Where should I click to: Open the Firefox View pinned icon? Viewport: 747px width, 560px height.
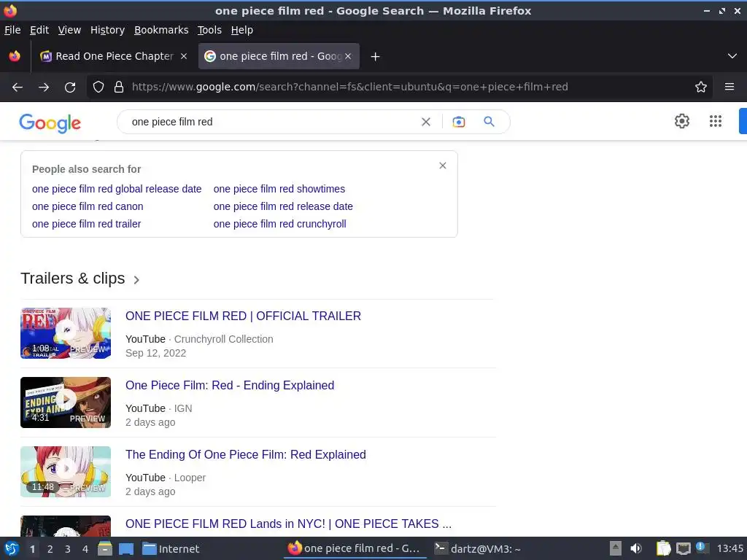15,56
